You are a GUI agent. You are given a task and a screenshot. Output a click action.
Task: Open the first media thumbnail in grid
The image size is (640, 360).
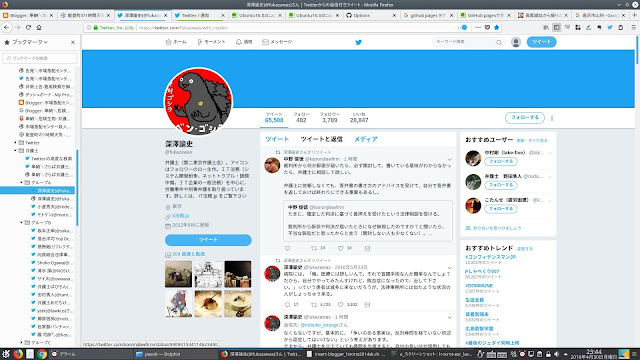tap(178, 274)
